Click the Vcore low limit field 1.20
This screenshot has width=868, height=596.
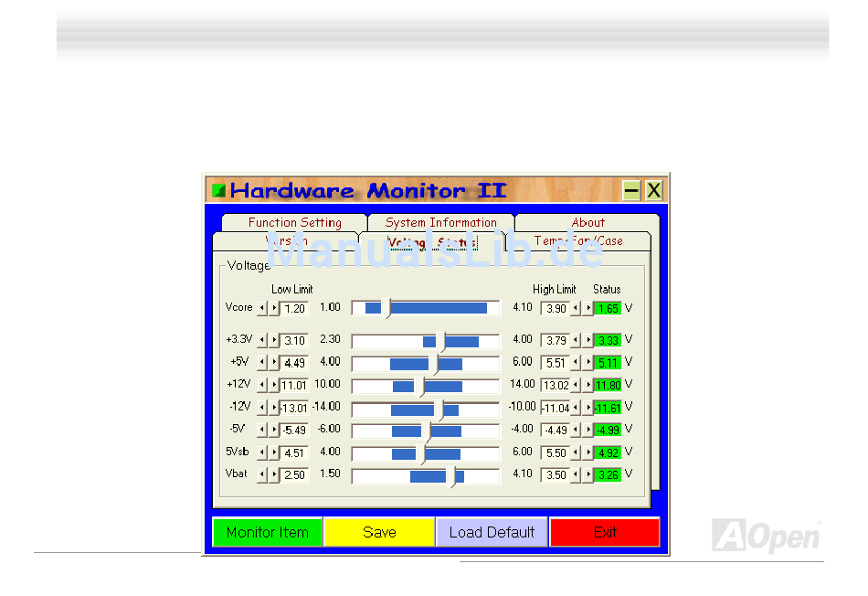294,309
